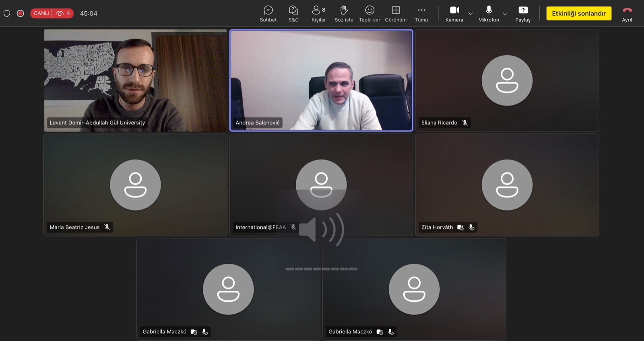
Task: Show the Kişiler participants list
Action: click(x=318, y=13)
